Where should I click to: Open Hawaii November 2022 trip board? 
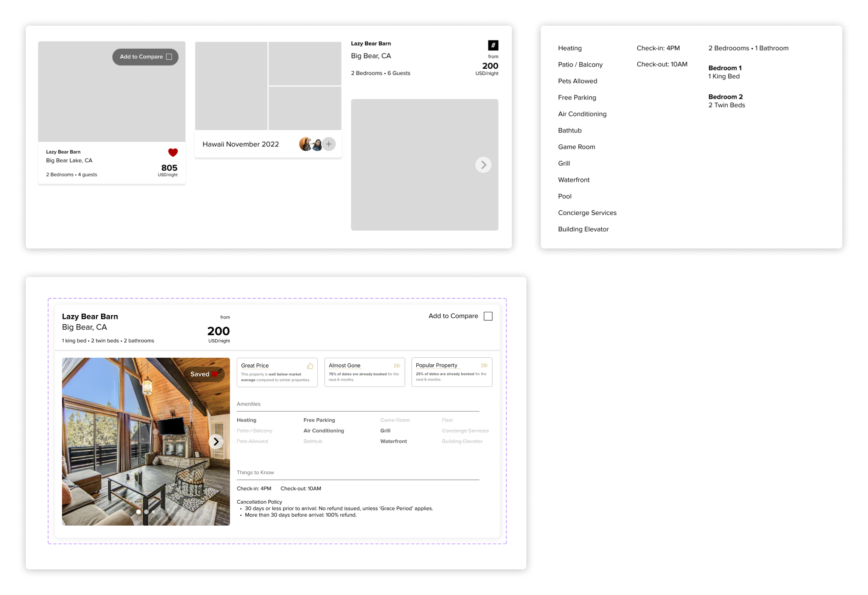click(241, 144)
